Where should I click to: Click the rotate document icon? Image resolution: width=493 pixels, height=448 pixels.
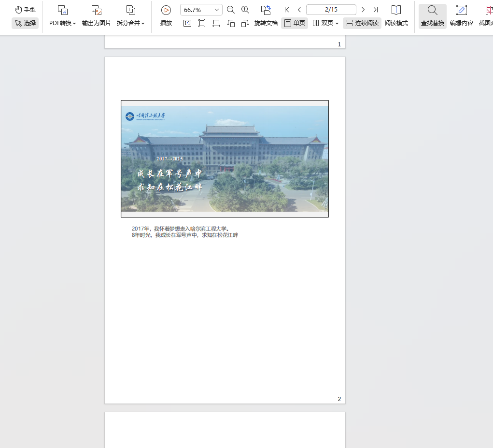pyautogui.click(x=266, y=10)
